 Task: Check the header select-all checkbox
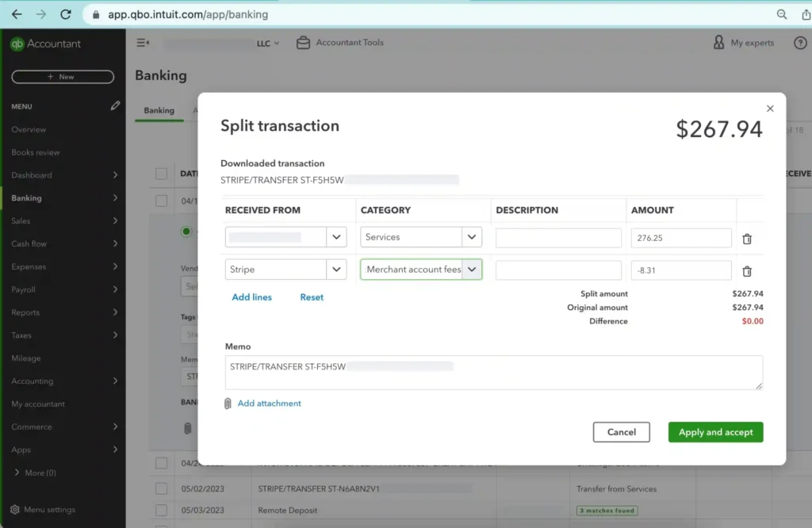coord(162,174)
